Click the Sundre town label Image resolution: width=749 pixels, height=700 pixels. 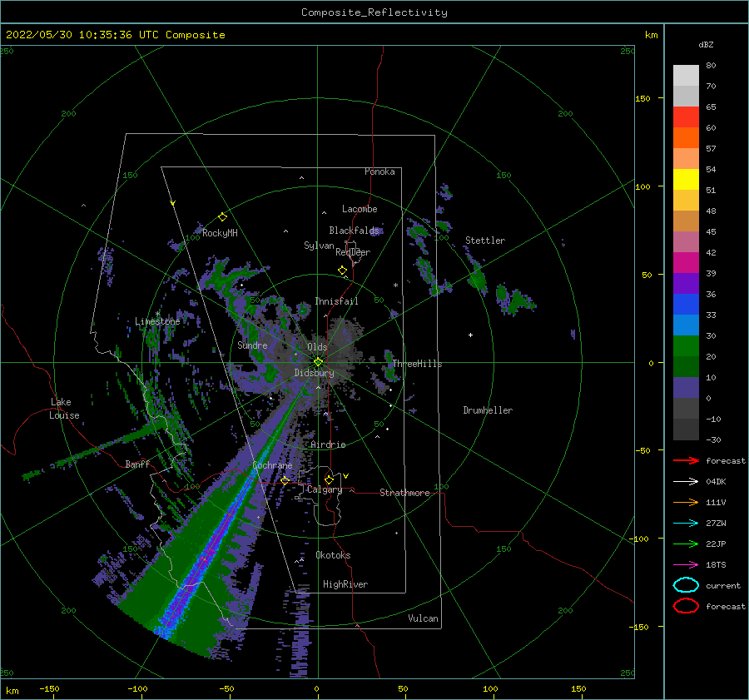[x=252, y=345]
